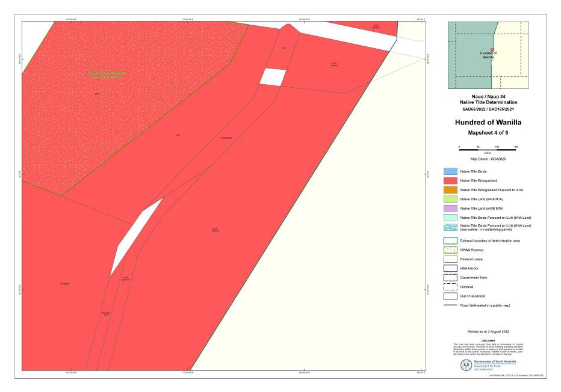Click the 'Native Title Determination' title line
Image resolution: width=561 pixels, height=392 pixels.
[488, 103]
